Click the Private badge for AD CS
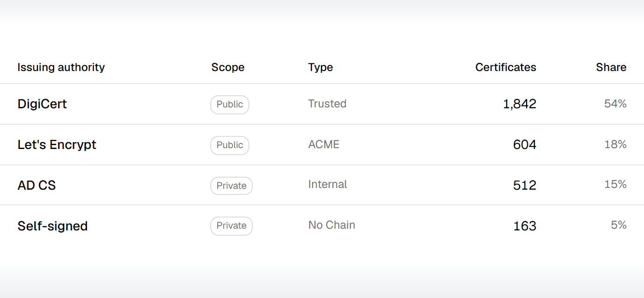The image size is (644, 298). (232, 186)
